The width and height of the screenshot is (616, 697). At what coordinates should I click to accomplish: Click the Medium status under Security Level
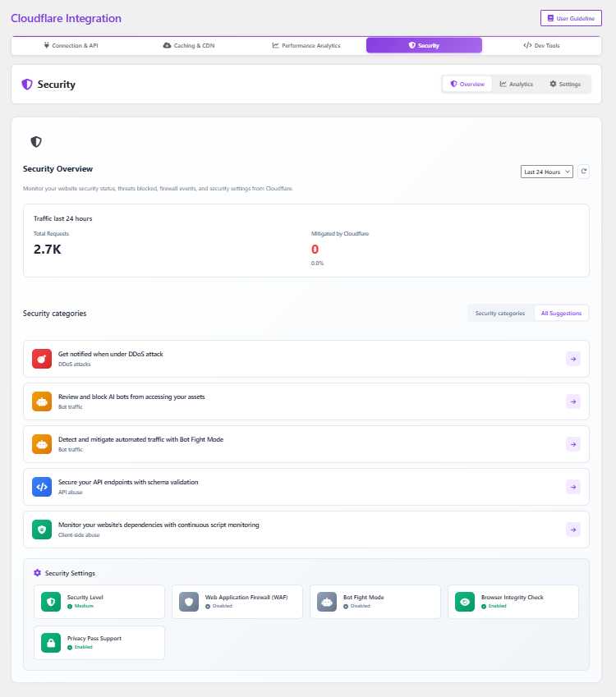(80, 607)
